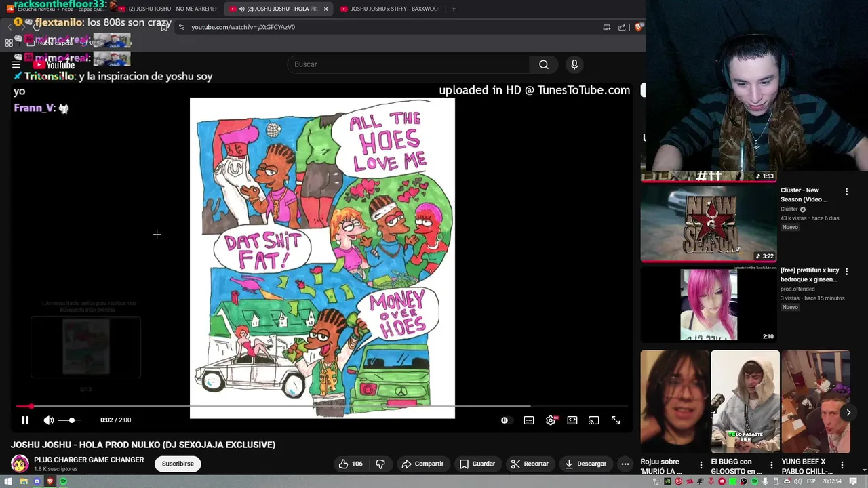868x488 pixels.
Task: Open the NVIDIA tray icon
Action: pyautogui.click(x=668, y=481)
